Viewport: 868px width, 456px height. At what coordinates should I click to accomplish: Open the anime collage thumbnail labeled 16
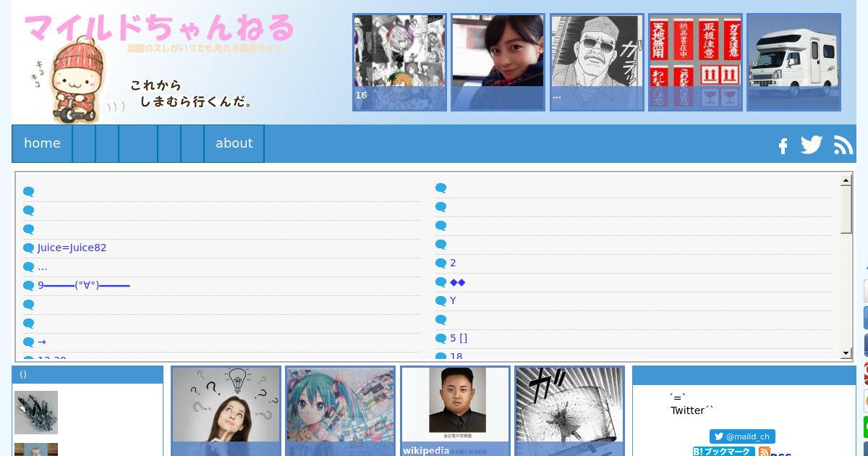(399, 62)
